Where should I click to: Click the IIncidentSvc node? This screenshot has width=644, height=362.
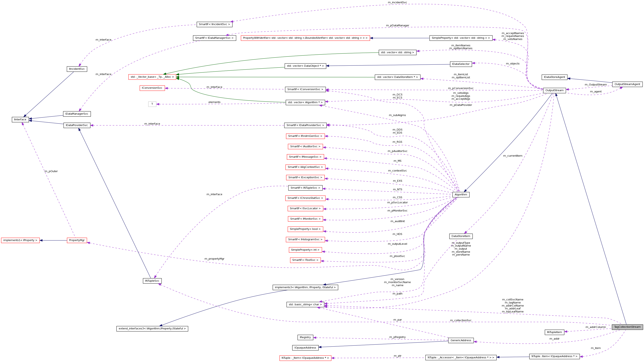(x=76, y=69)
